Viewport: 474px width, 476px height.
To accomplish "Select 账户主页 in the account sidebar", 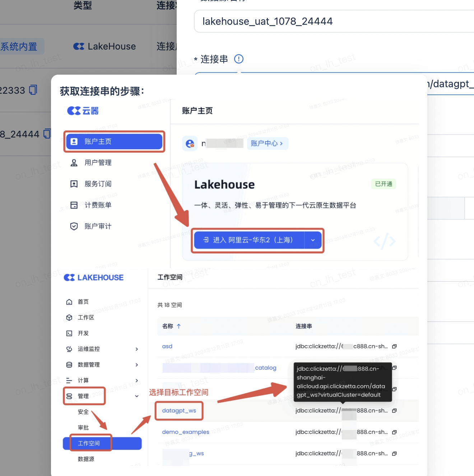I will [114, 141].
